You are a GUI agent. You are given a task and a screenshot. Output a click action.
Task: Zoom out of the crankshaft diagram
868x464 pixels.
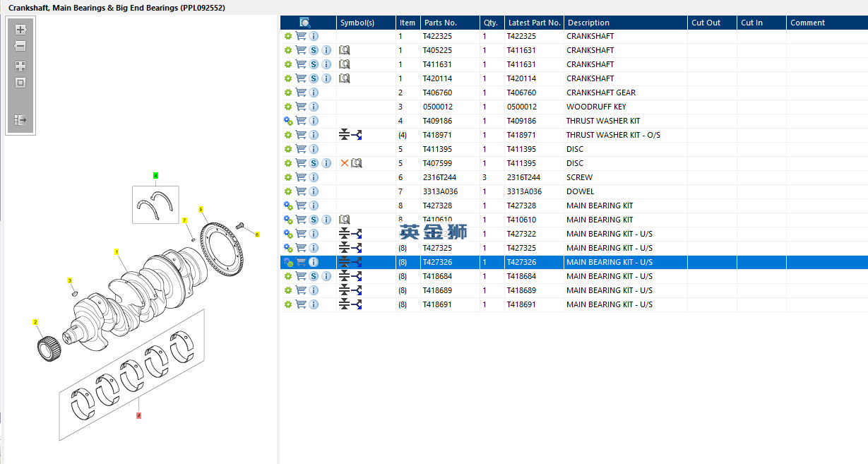[20, 46]
